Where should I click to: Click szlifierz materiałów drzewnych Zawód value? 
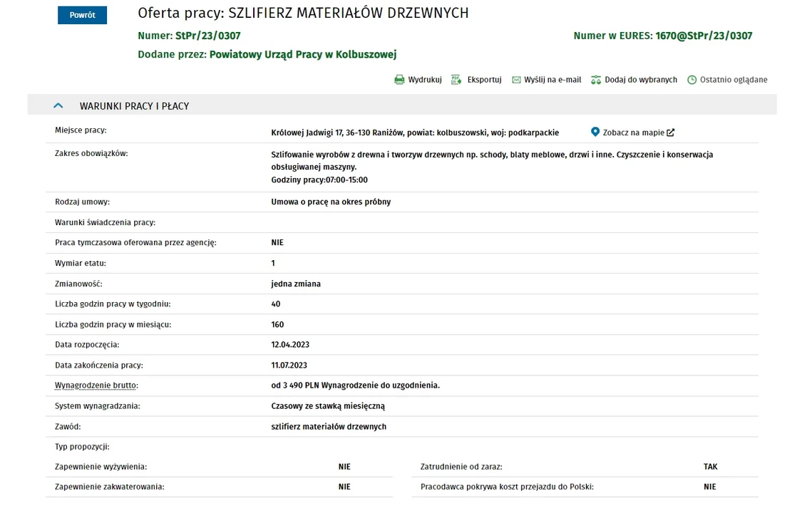329,427
